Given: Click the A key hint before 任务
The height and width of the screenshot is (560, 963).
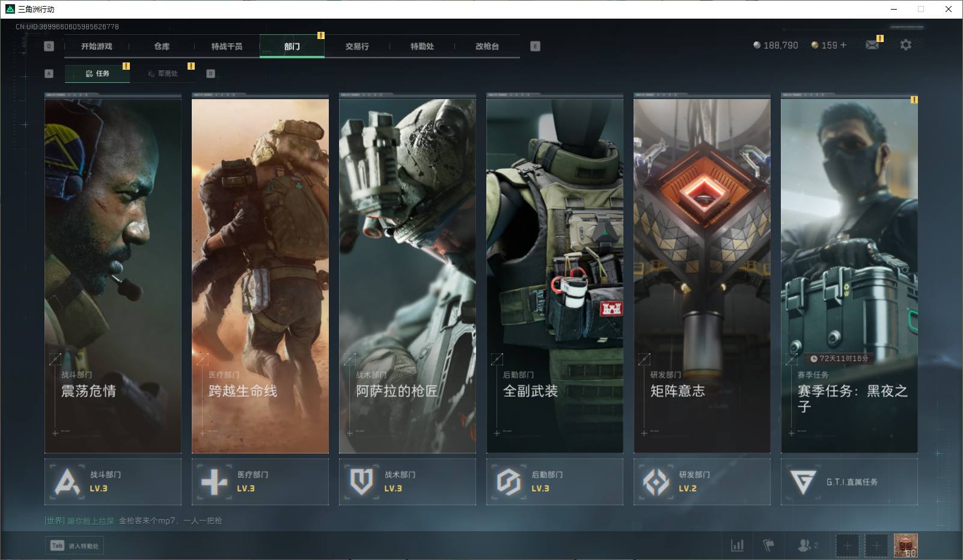Looking at the screenshot, I should 49,73.
